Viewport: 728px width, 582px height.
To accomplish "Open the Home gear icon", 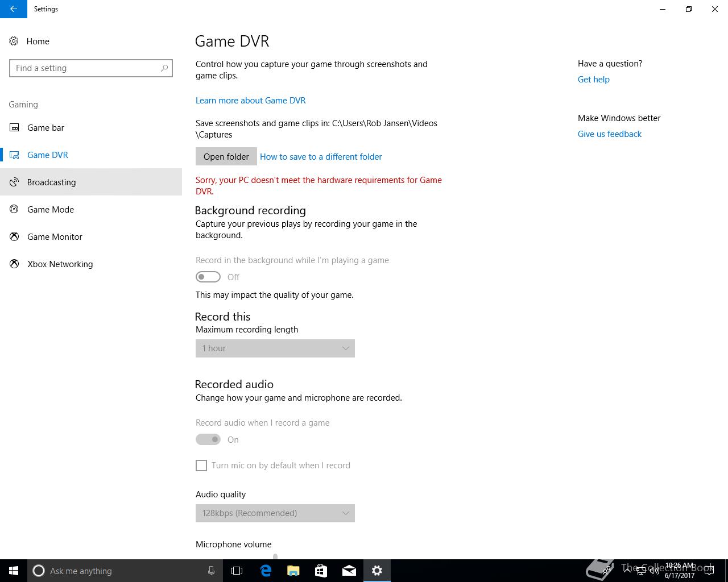I will coord(14,41).
